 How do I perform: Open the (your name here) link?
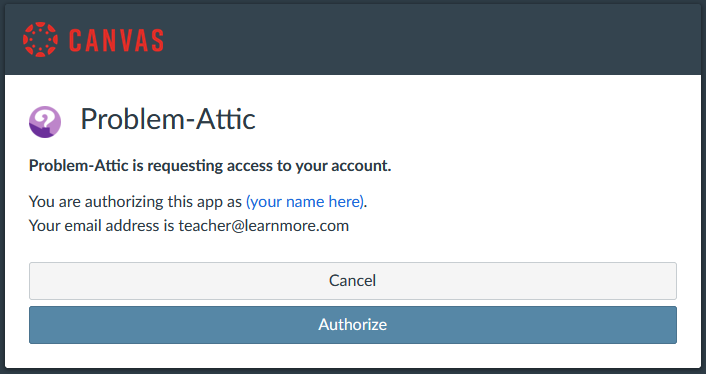(x=306, y=202)
